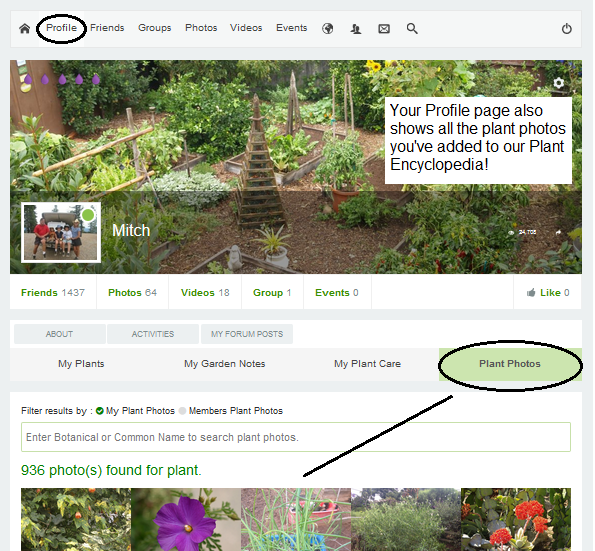This screenshot has height=551, width=595.
Task: Open the ABOUT tab
Action: pyautogui.click(x=60, y=334)
